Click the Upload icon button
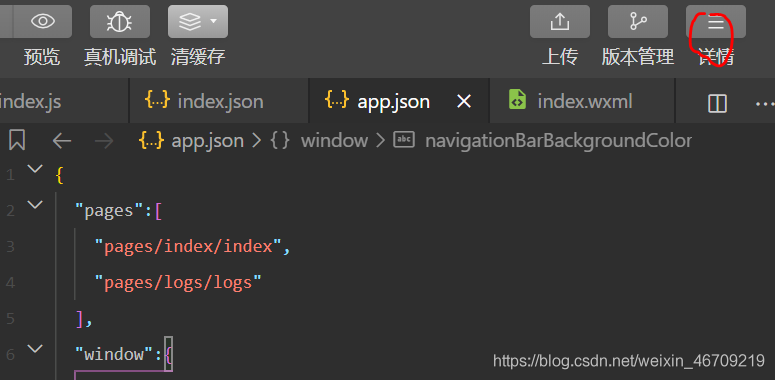The image size is (775, 380). (560, 21)
